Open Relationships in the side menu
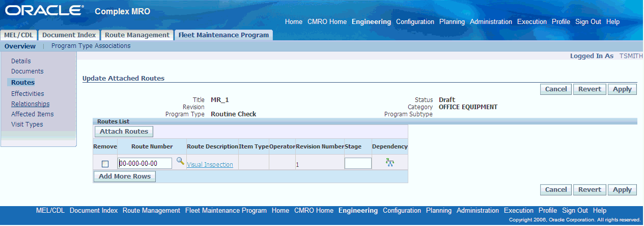Image resolution: width=644 pixels, height=226 pixels. pos(31,104)
